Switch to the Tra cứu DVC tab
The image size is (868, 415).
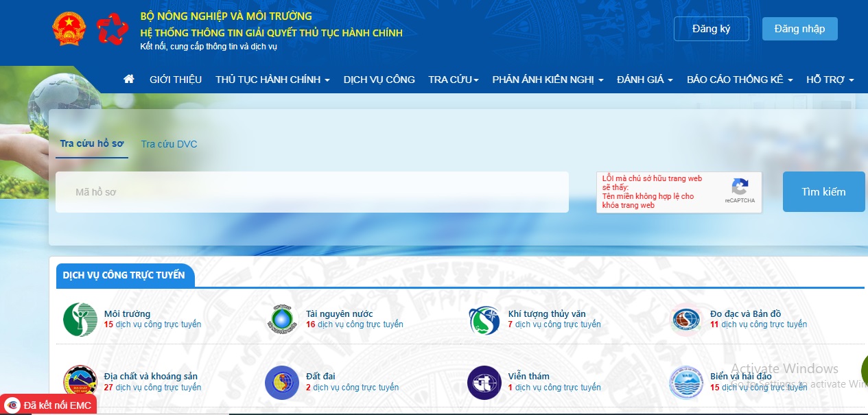[169, 144]
